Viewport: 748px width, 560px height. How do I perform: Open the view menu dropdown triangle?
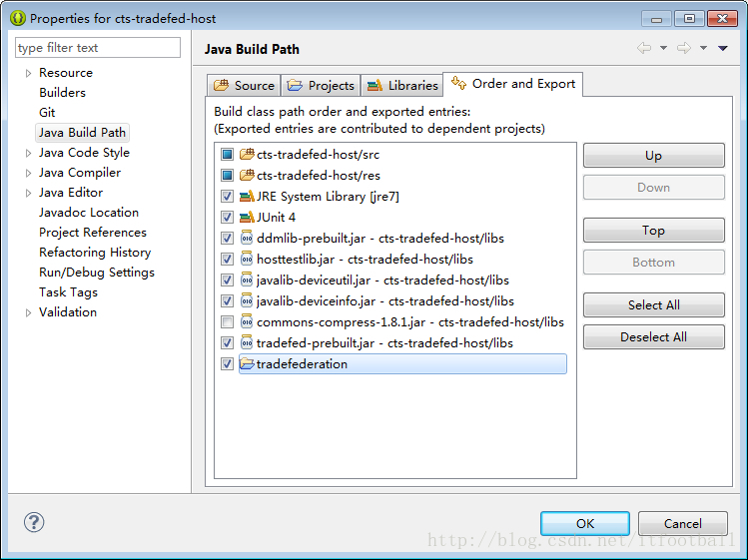point(722,49)
